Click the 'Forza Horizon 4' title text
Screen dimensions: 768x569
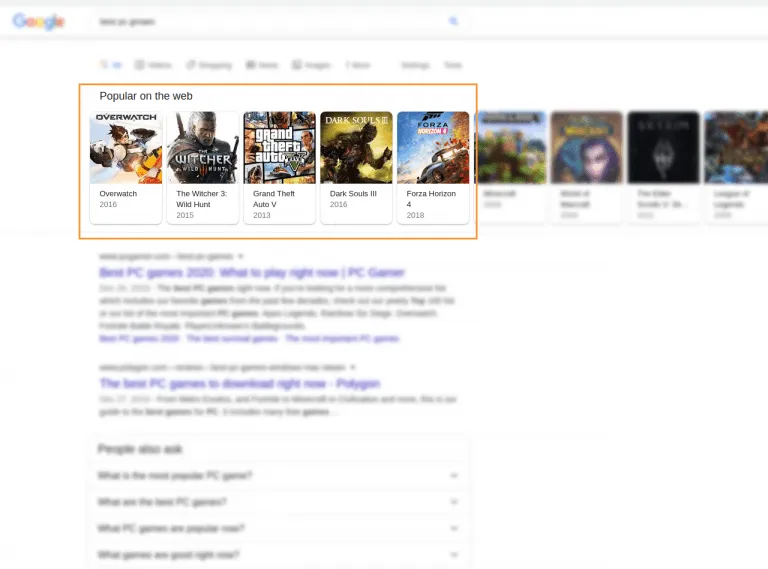431,199
